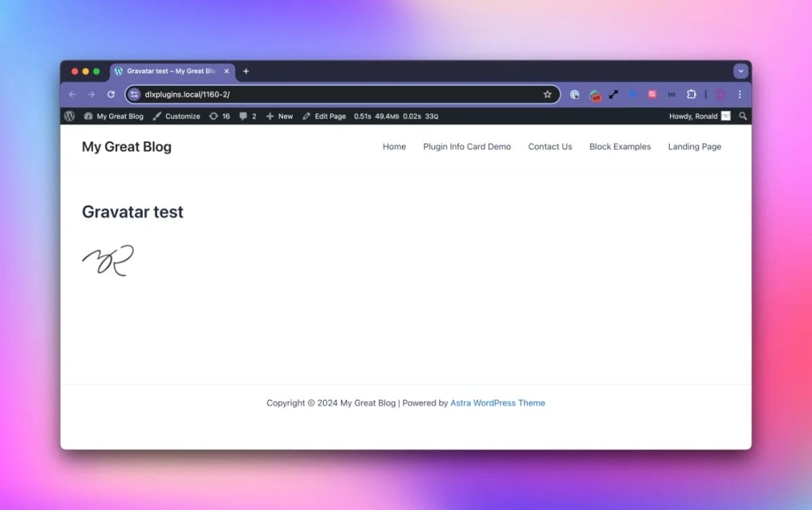Click the Edit Page link
Screen dimensions: 812x510
click(x=324, y=116)
